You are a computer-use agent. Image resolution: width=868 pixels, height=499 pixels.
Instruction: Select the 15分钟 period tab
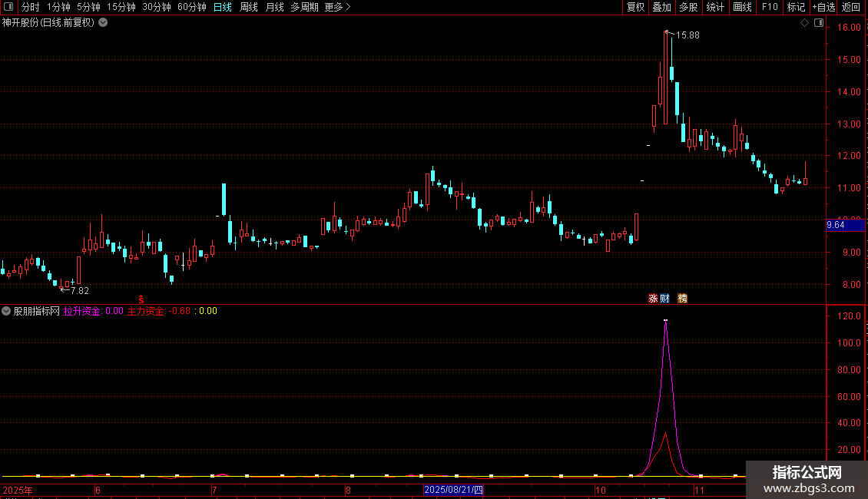121,7
